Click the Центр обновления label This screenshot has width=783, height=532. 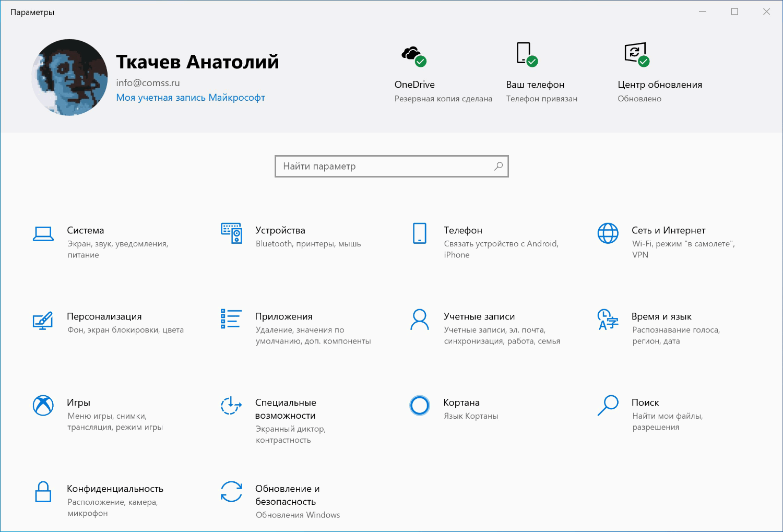coord(660,85)
